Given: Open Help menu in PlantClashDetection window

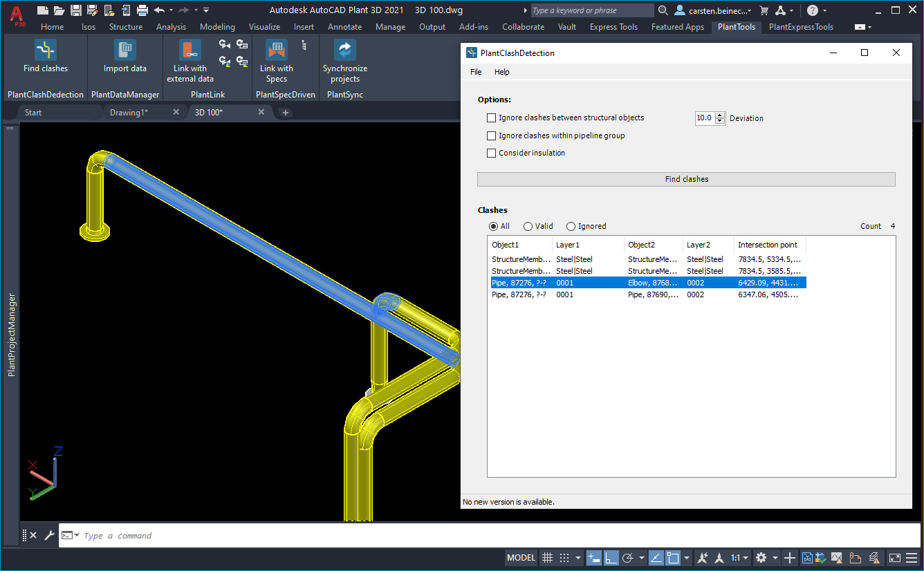Looking at the screenshot, I should [501, 72].
